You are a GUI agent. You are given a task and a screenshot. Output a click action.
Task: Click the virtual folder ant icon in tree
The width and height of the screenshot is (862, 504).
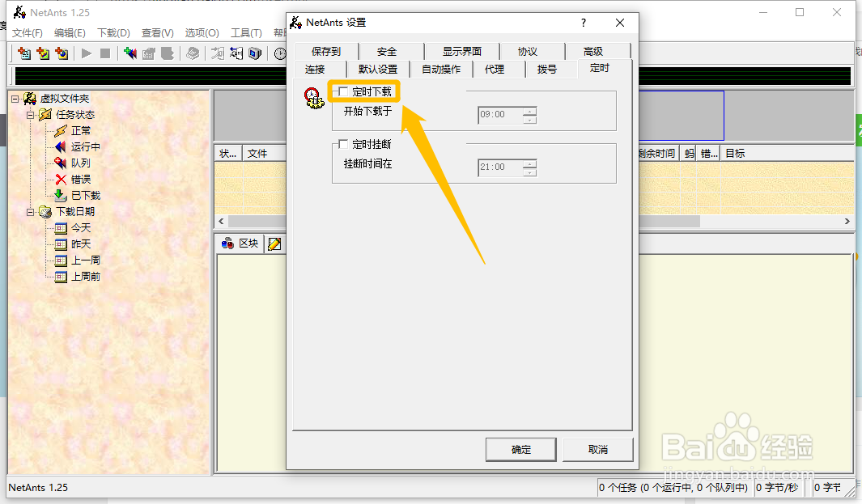point(30,99)
